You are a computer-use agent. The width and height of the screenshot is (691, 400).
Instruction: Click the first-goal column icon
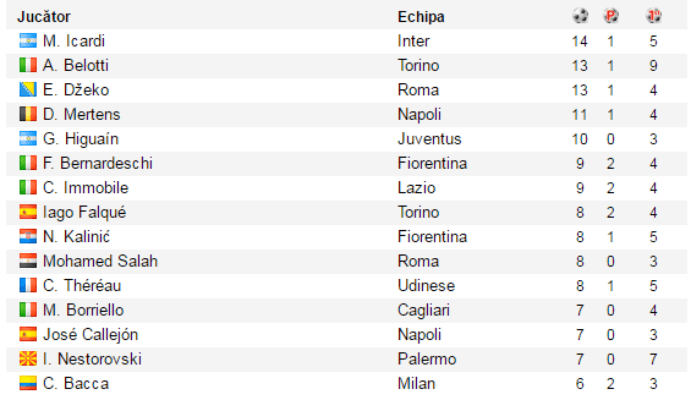pyautogui.click(x=654, y=16)
